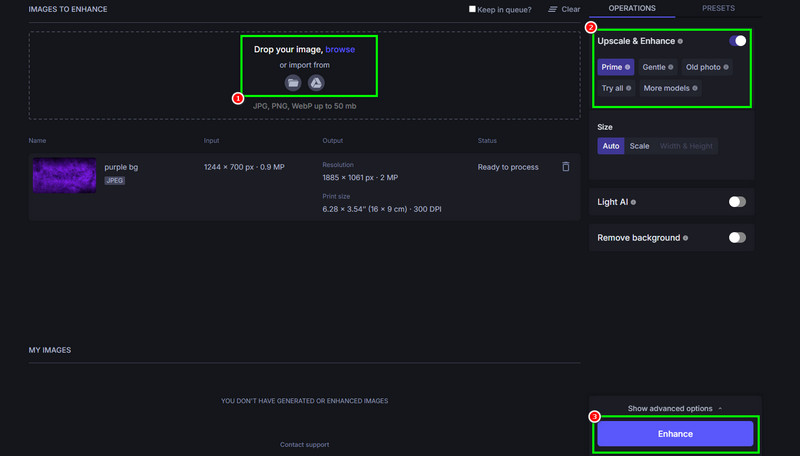Open More models list
The width and height of the screenshot is (800, 456).
(670, 88)
